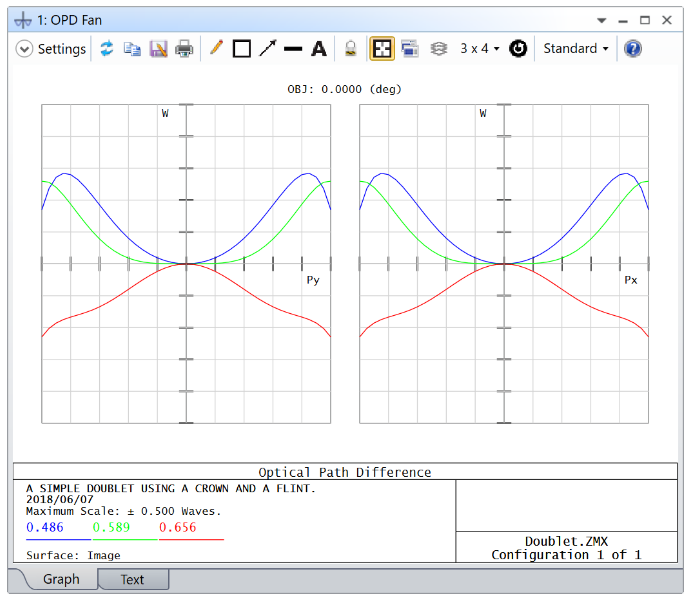Image resolution: width=691 pixels, height=600 pixels.
Task: Toggle the window lock icon
Action: pyautogui.click(x=350, y=49)
